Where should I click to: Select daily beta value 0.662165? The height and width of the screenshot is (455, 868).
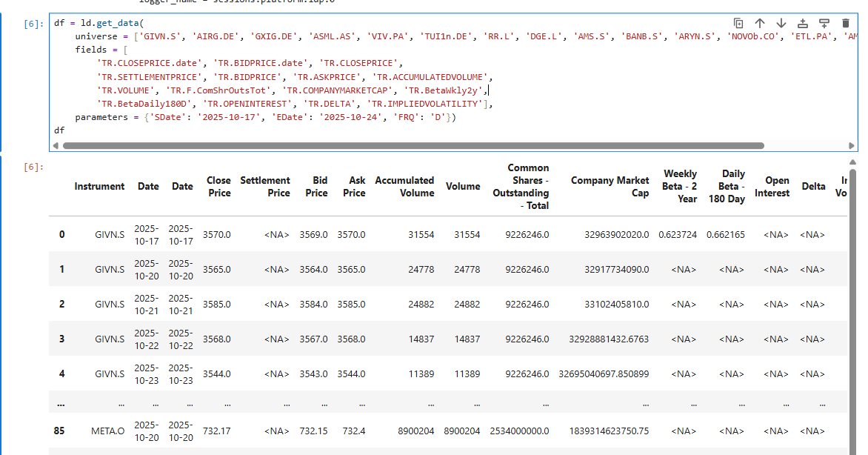[x=726, y=234]
